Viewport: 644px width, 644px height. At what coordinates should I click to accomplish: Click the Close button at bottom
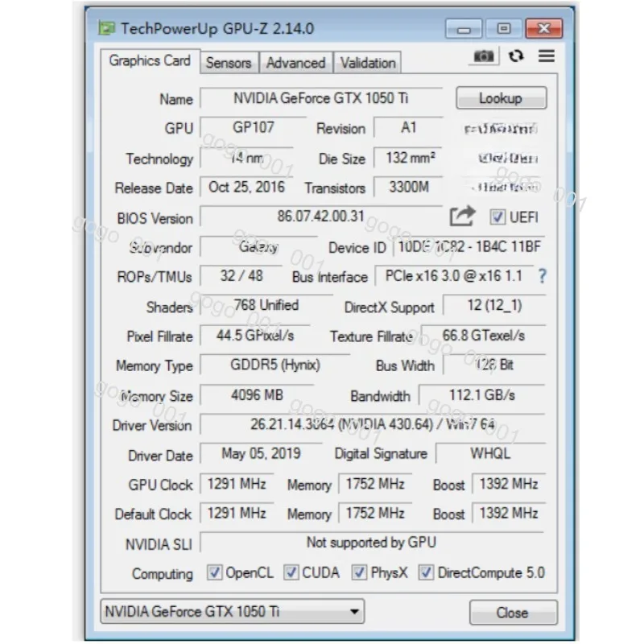(513, 613)
